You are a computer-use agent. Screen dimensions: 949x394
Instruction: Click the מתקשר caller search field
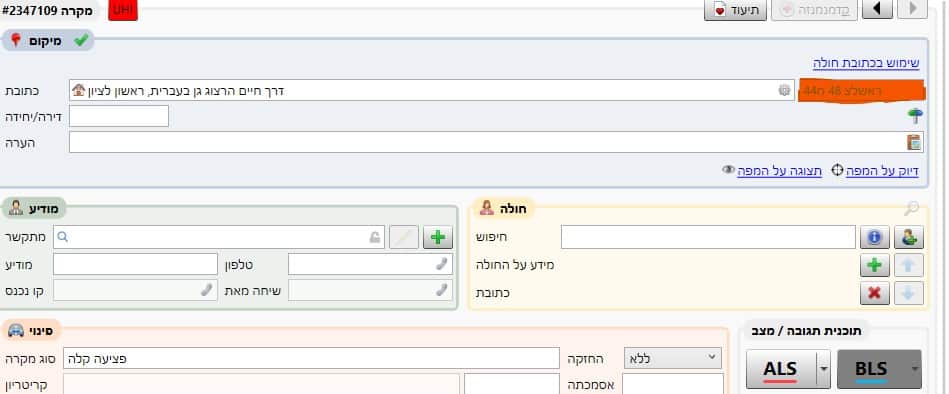pyautogui.click(x=219, y=237)
